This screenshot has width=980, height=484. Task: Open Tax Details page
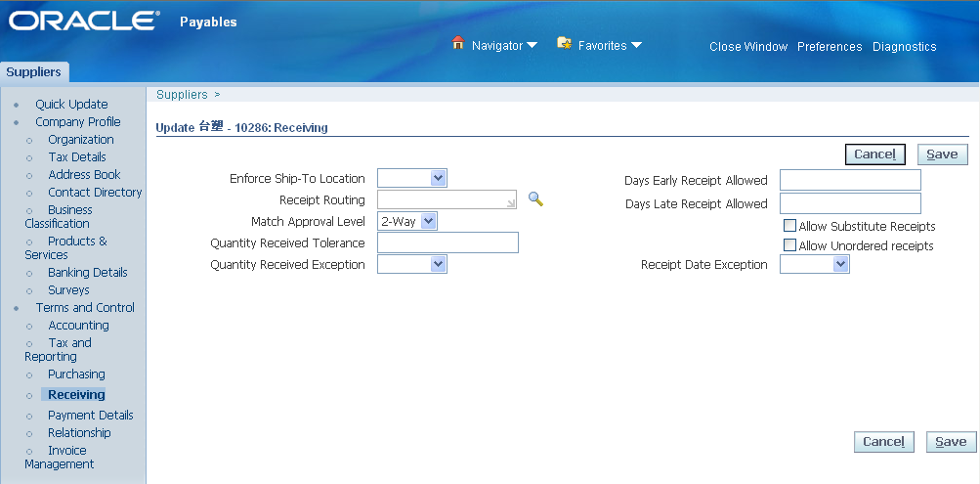tap(77, 157)
